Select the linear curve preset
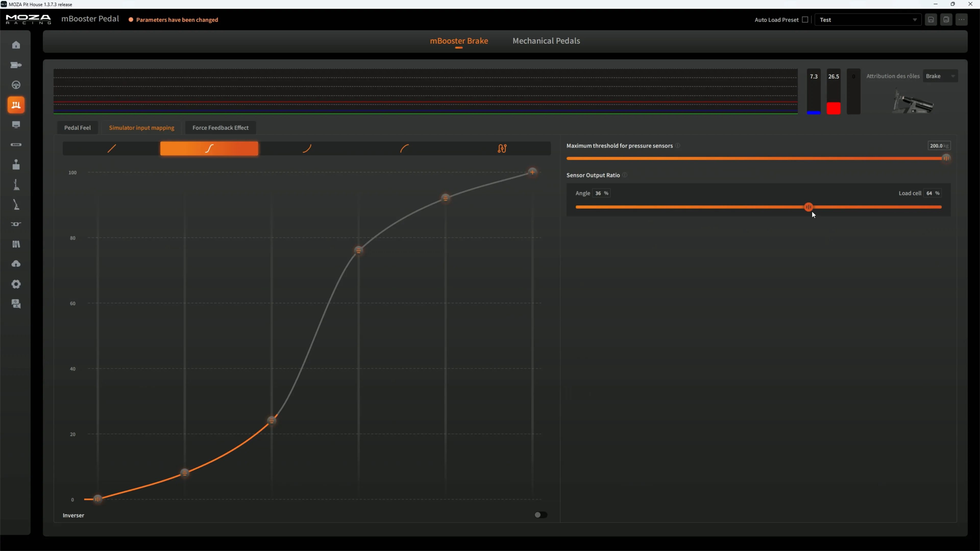This screenshot has width=980, height=551. (x=112, y=148)
